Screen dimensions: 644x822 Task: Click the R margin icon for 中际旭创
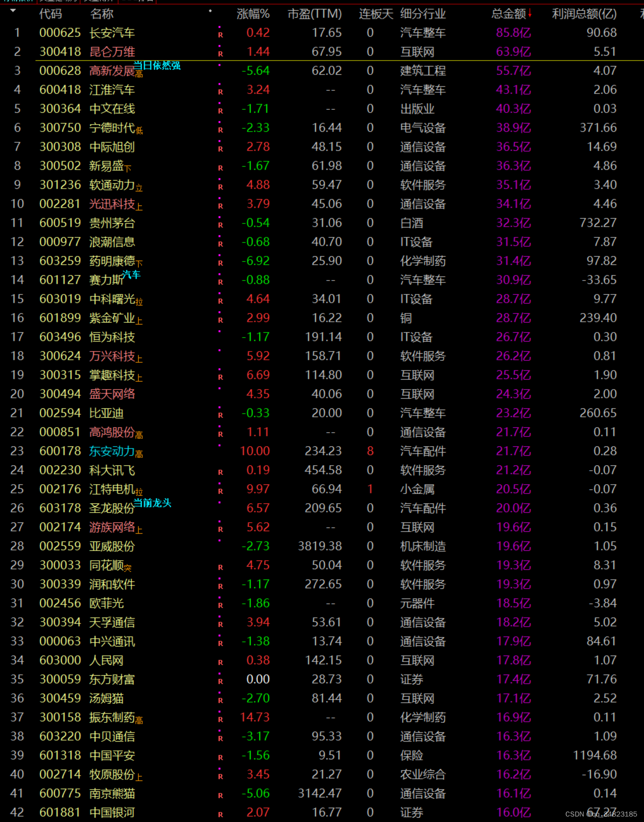220,149
